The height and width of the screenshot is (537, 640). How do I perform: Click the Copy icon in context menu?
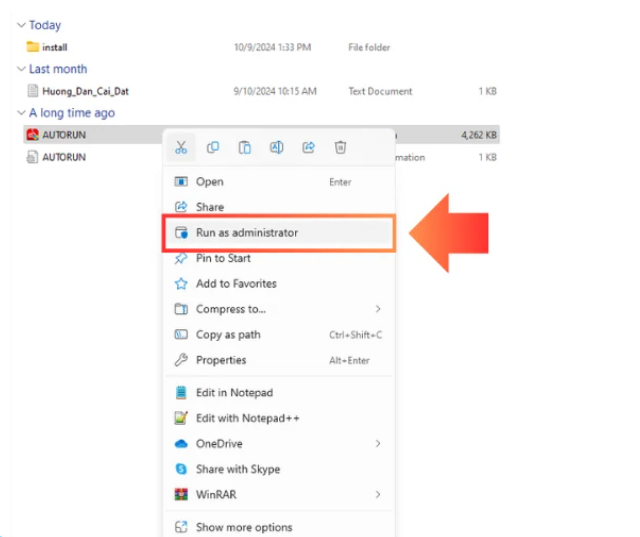(x=213, y=147)
